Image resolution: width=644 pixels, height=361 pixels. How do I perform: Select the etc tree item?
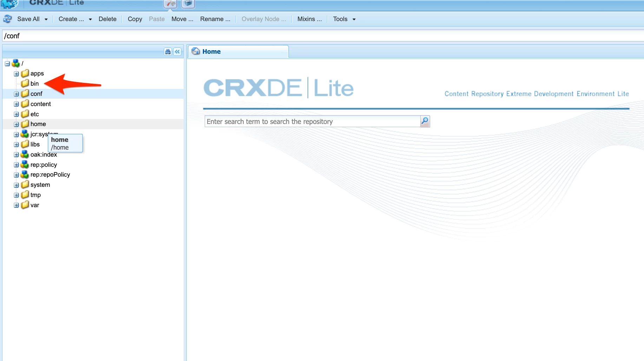(34, 114)
